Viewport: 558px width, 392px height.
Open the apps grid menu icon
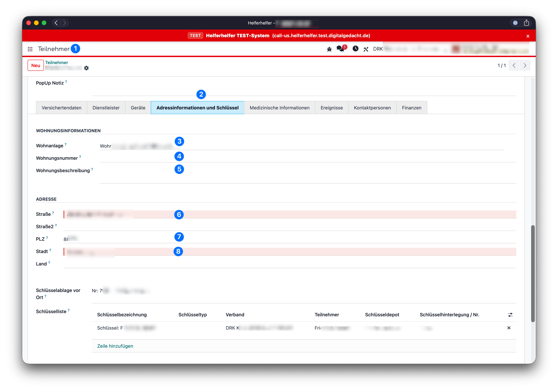coord(30,49)
